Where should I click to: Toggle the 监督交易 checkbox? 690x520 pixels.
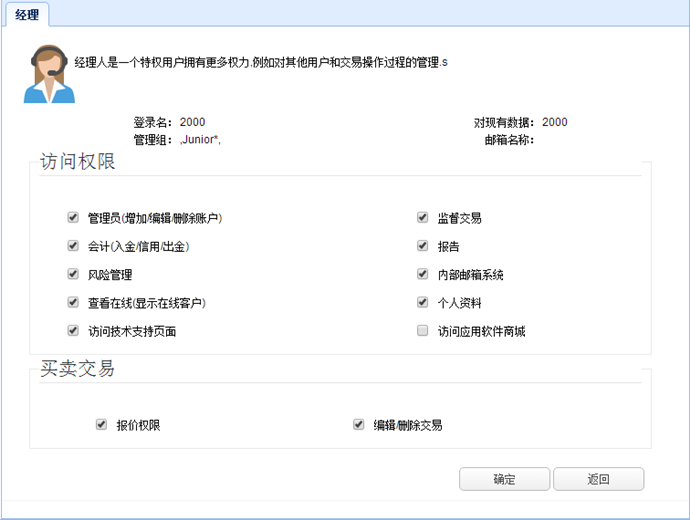[x=422, y=217]
